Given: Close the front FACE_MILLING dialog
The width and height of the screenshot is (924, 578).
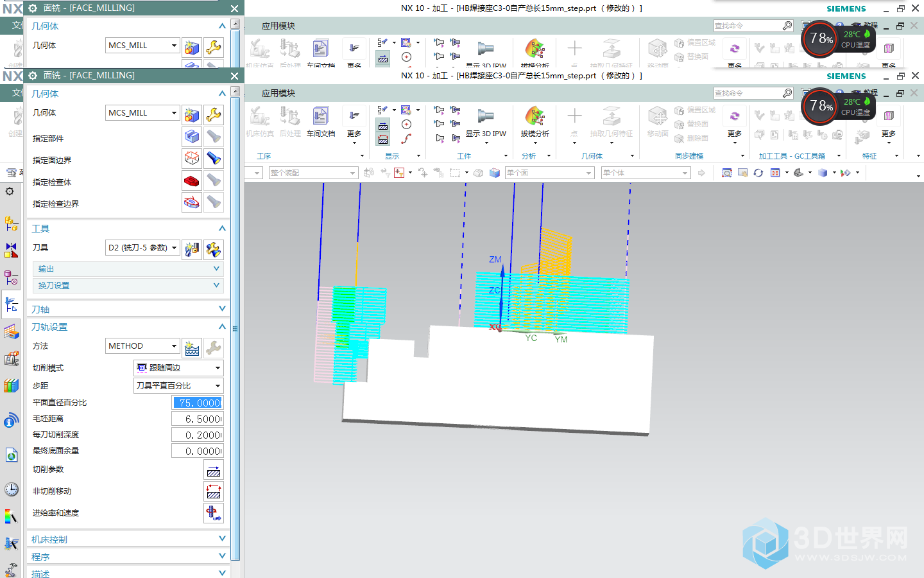Looking at the screenshot, I should pyautogui.click(x=234, y=76).
